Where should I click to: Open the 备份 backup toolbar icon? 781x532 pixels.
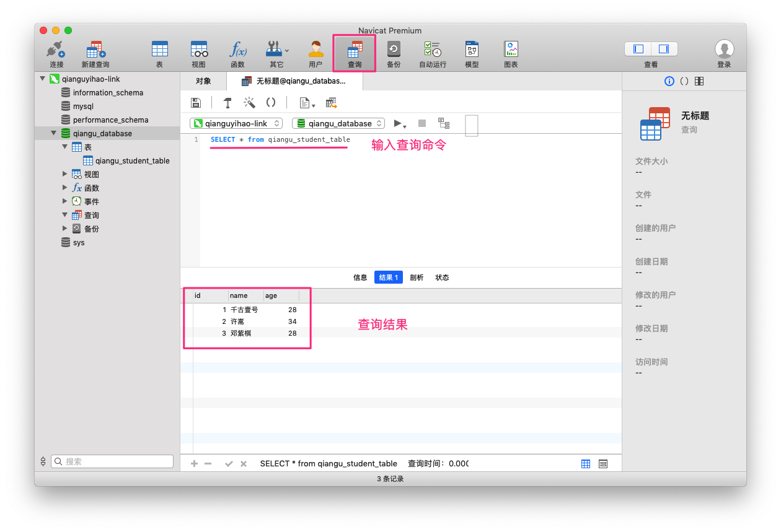(x=394, y=54)
